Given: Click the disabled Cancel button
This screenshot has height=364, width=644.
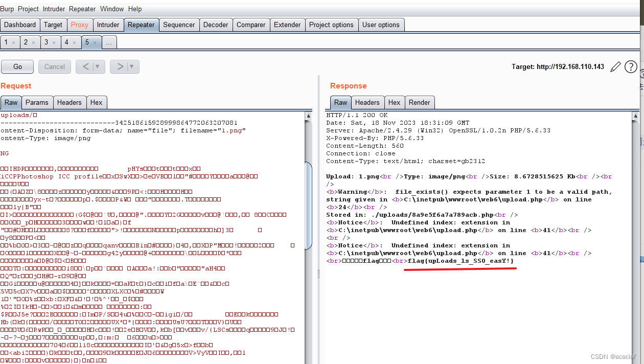Looking at the screenshot, I should 55,66.
